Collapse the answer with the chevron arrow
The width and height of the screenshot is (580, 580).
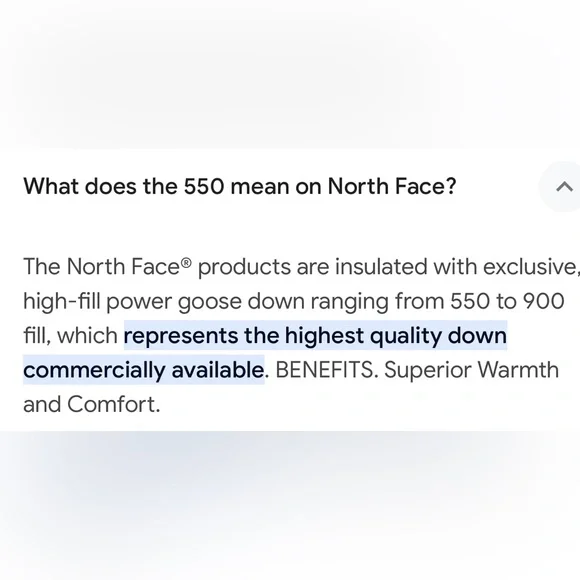coord(564,187)
